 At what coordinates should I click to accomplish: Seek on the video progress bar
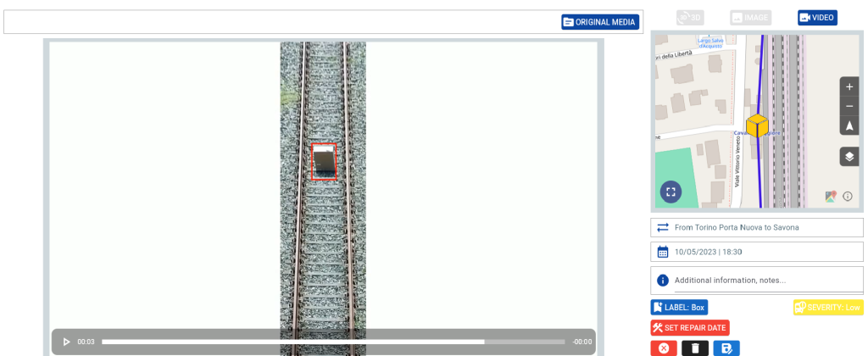pyautogui.click(x=332, y=342)
